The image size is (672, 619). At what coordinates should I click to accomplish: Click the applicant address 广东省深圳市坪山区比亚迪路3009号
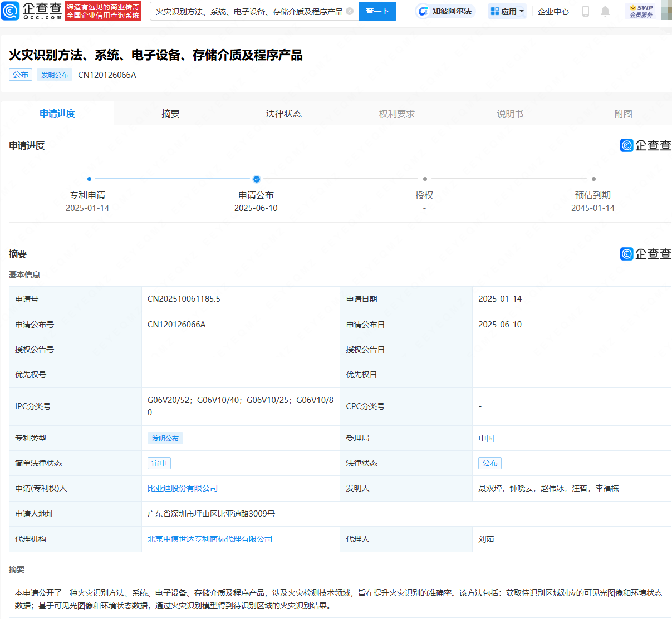(x=211, y=514)
